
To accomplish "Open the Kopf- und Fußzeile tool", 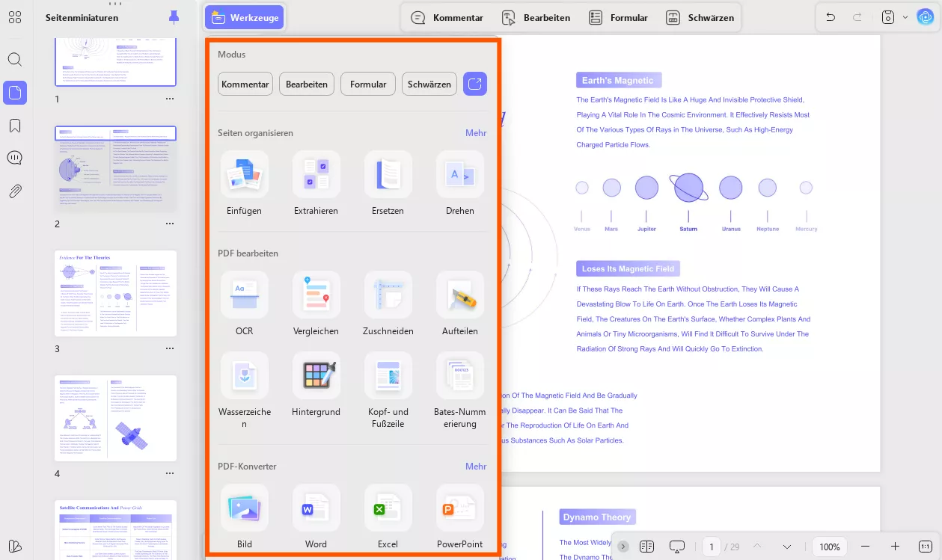I will [x=388, y=390].
